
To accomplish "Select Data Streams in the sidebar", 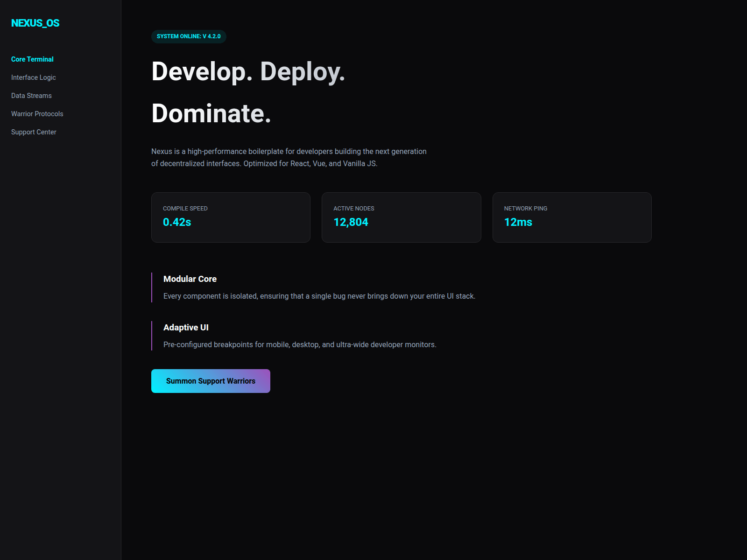I will tap(31, 96).
